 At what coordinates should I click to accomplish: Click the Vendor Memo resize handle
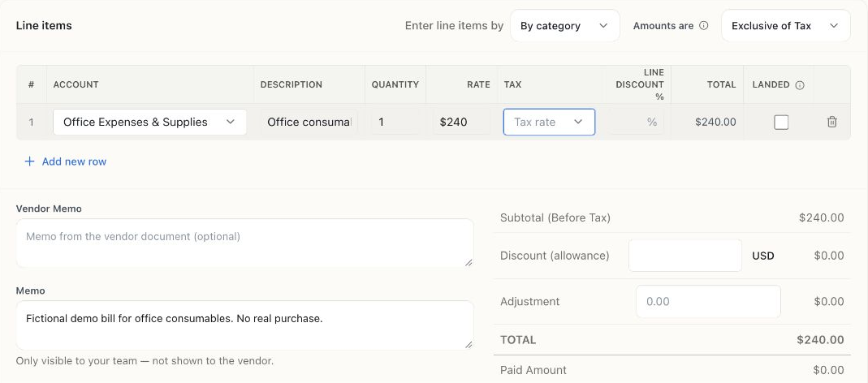click(469, 262)
